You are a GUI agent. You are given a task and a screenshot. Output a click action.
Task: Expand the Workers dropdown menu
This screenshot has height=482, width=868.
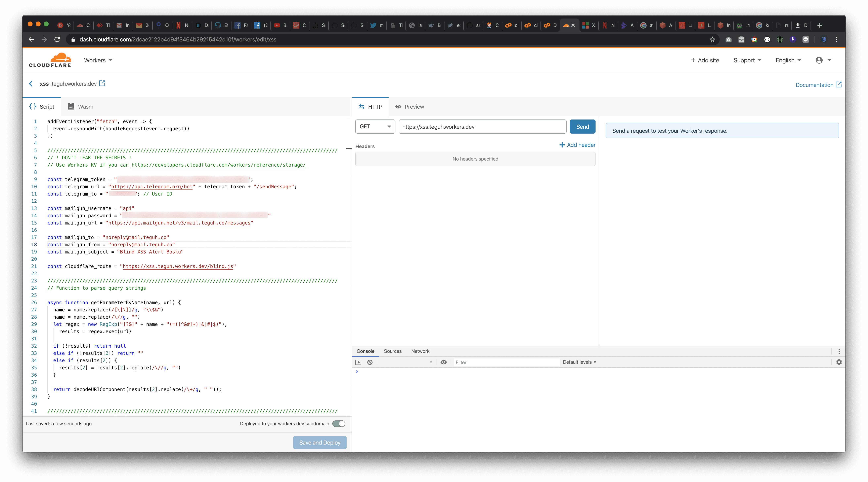pyautogui.click(x=98, y=60)
